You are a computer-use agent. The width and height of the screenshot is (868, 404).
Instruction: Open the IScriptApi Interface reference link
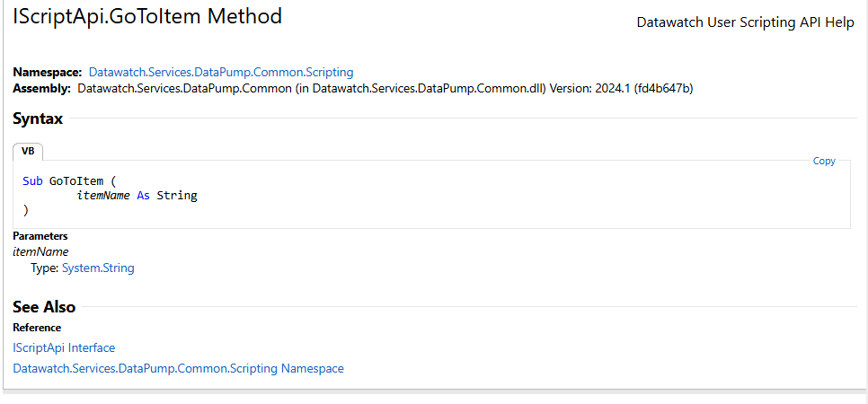[64, 348]
